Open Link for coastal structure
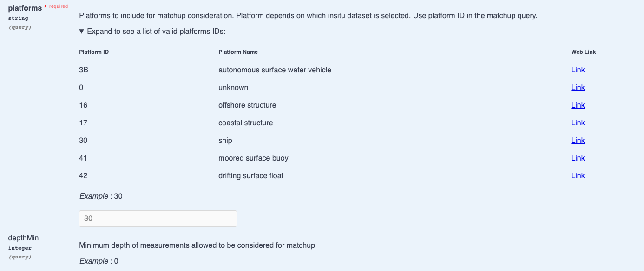The height and width of the screenshot is (271, 644). (578, 123)
